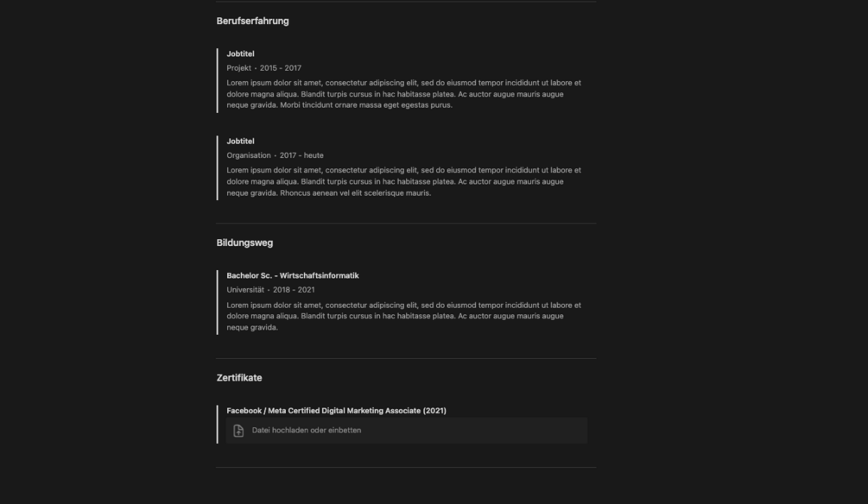Screen dimensions: 868x504
Task: Click the "Projekt · 2015 - 2017" line
Action: 264,68
